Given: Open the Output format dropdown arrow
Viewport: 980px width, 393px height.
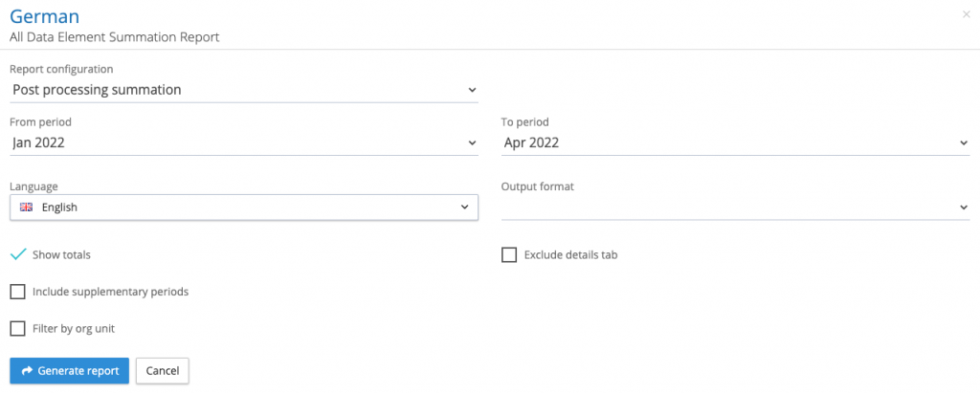Looking at the screenshot, I should (x=963, y=207).
